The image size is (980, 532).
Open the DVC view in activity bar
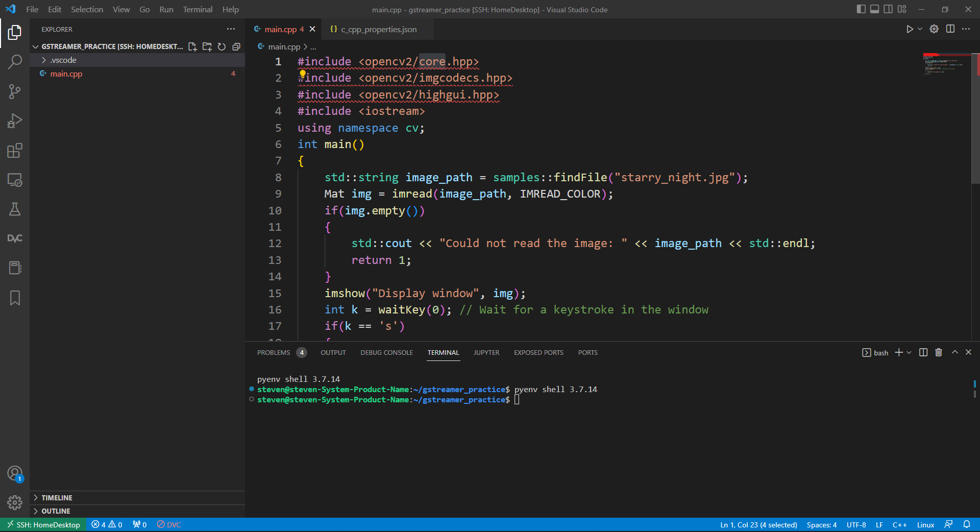[x=15, y=238]
